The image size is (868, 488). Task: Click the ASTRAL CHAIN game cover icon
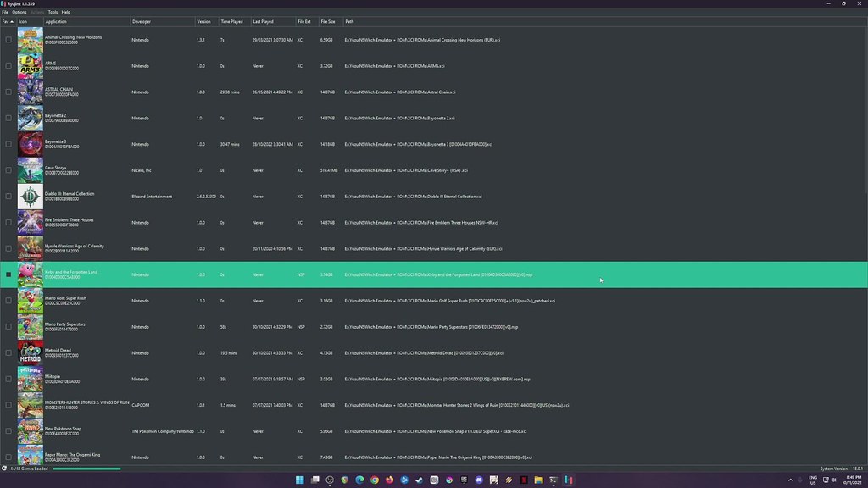click(x=30, y=91)
